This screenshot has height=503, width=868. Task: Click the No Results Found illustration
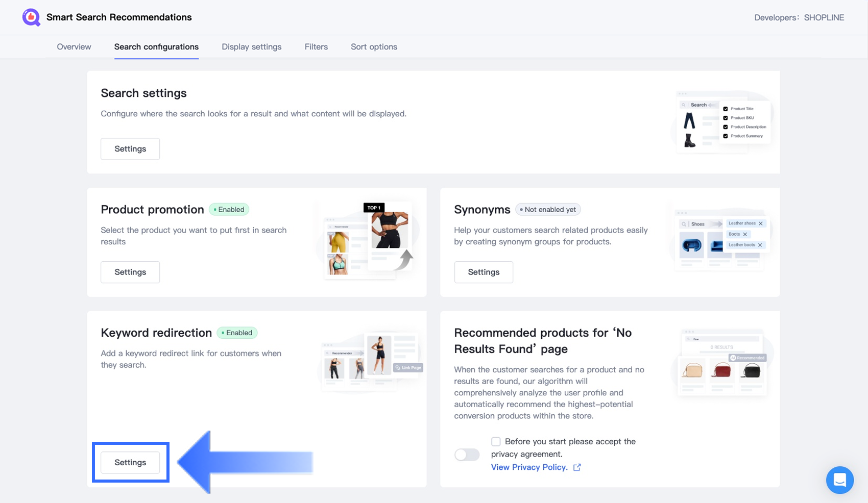(722, 363)
